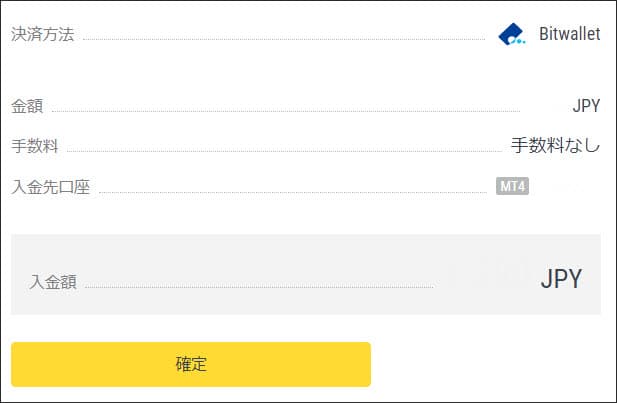Click the dotted line after 入金額
617x403 pixels.
(258, 288)
